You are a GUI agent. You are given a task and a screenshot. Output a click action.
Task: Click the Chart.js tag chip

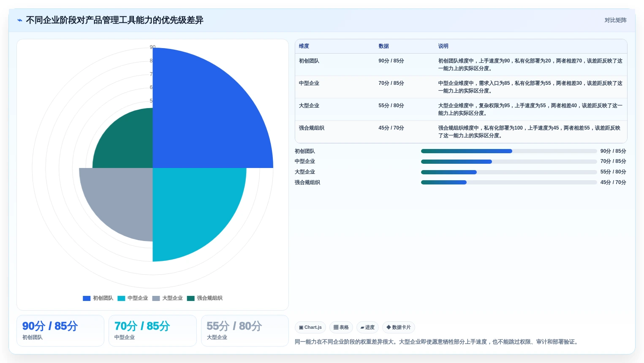[310, 328]
